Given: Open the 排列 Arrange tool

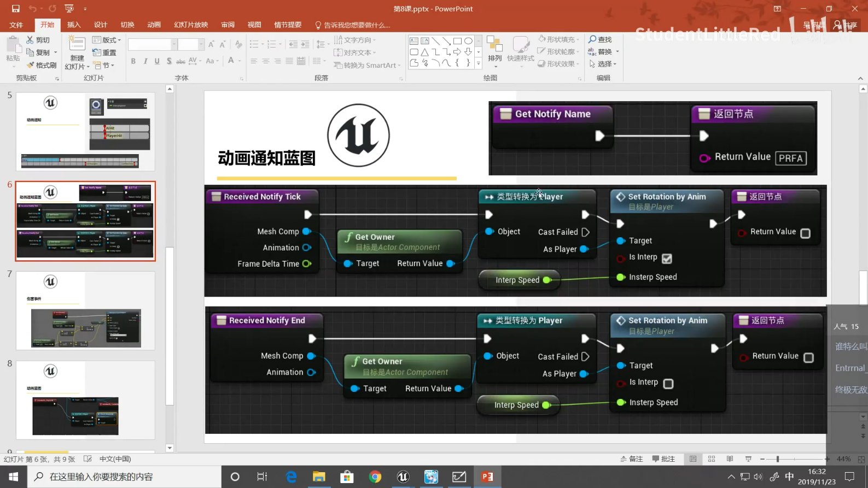Looking at the screenshot, I should click(495, 51).
